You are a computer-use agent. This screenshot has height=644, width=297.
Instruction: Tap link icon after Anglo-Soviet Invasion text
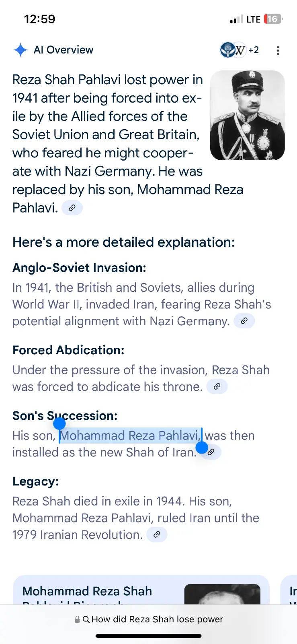[x=244, y=321]
